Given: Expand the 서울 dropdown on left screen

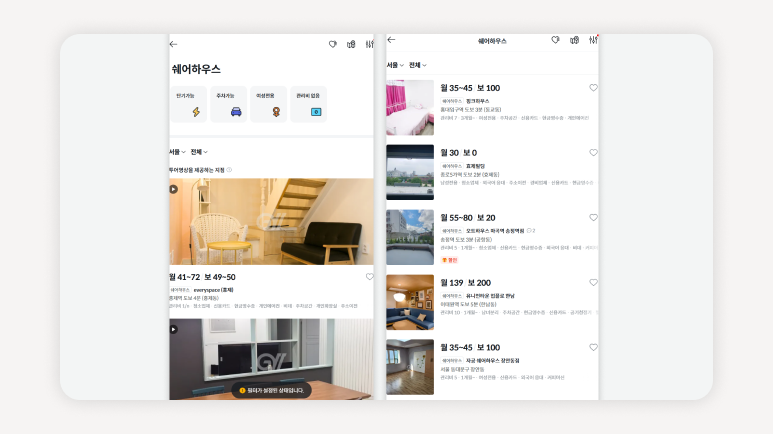Looking at the screenshot, I should 177,152.
